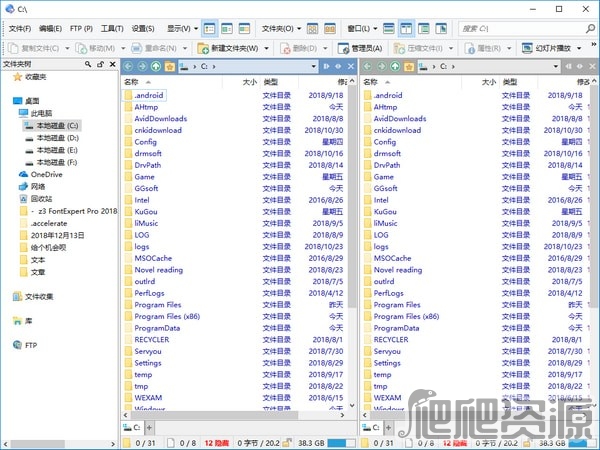600x450 pixels.
Task: Select the second view mode icon after 显示(V)
Action: click(x=227, y=29)
